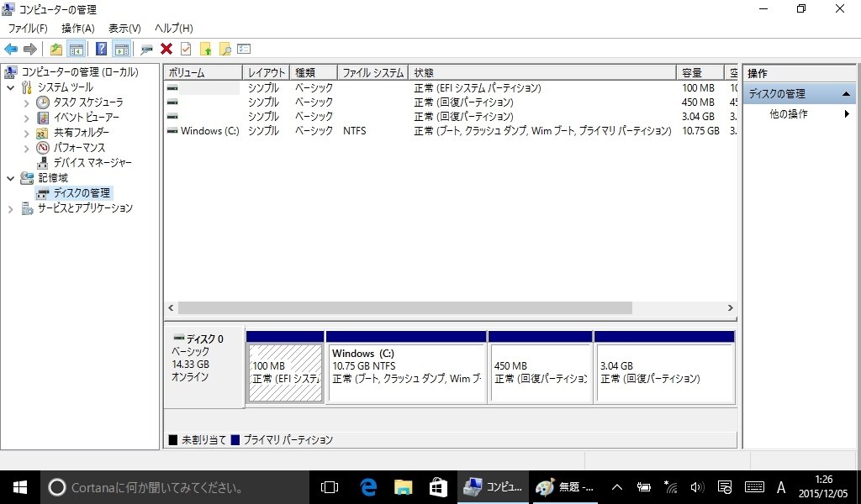The image size is (861, 504).
Task: Open the 表示(V) menu
Action: 124,29
